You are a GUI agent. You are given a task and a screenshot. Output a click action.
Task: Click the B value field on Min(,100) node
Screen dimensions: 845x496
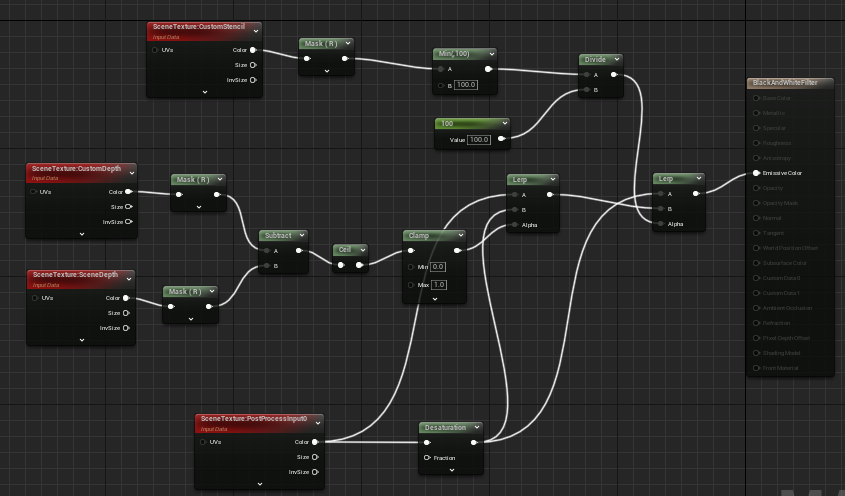pyautogui.click(x=466, y=85)
